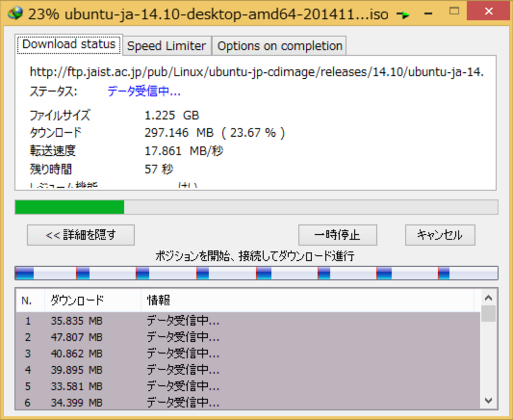Switch to the Download status tab

(69, 44)
